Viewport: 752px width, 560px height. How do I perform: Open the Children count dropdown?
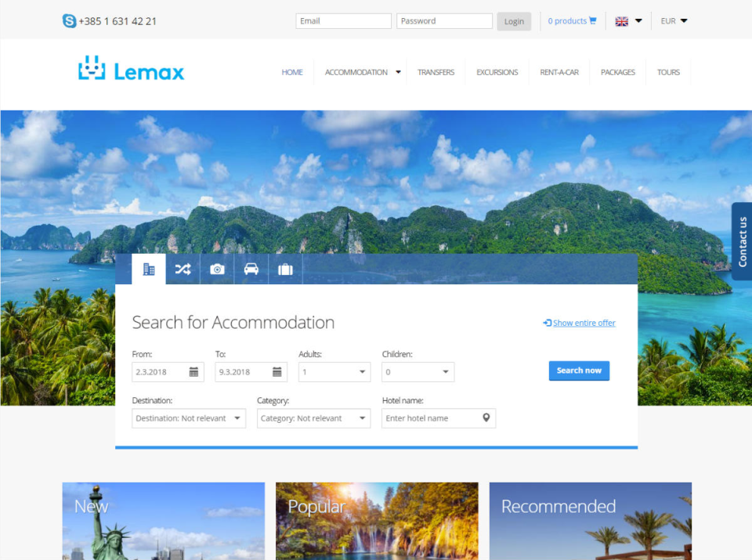click(x=418, y=371)
